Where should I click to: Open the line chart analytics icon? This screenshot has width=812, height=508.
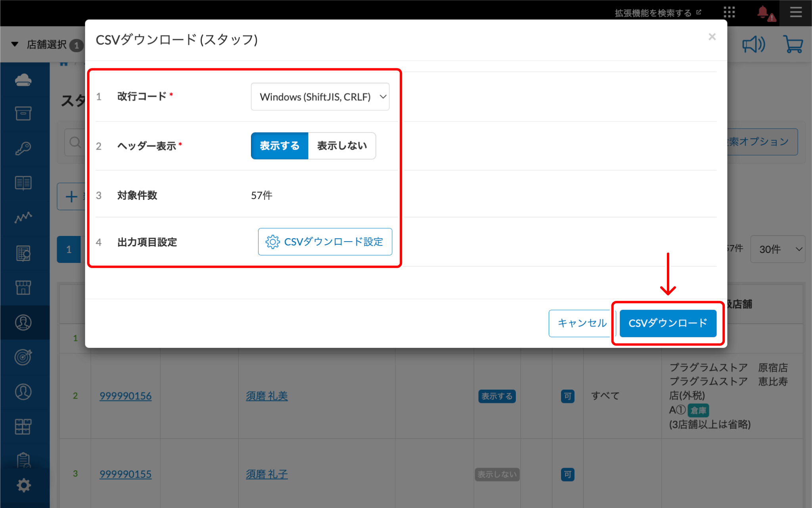coord(23,217)
